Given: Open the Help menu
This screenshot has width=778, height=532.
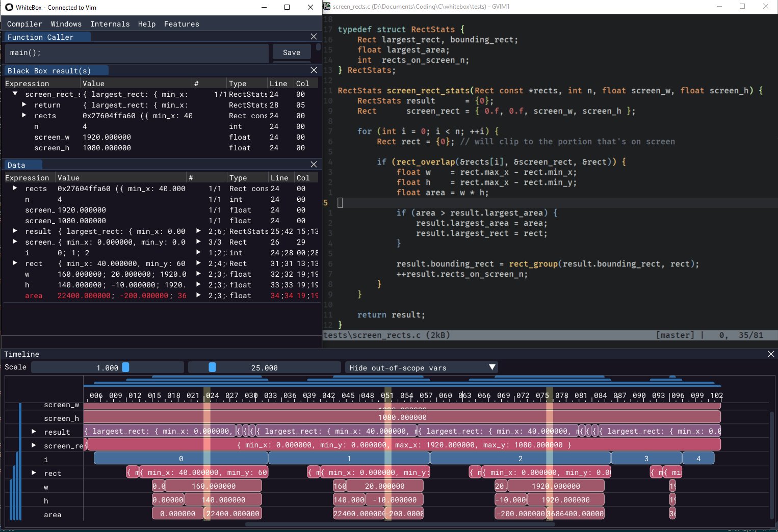Looking at the screenshot, I should pos(147,24).
